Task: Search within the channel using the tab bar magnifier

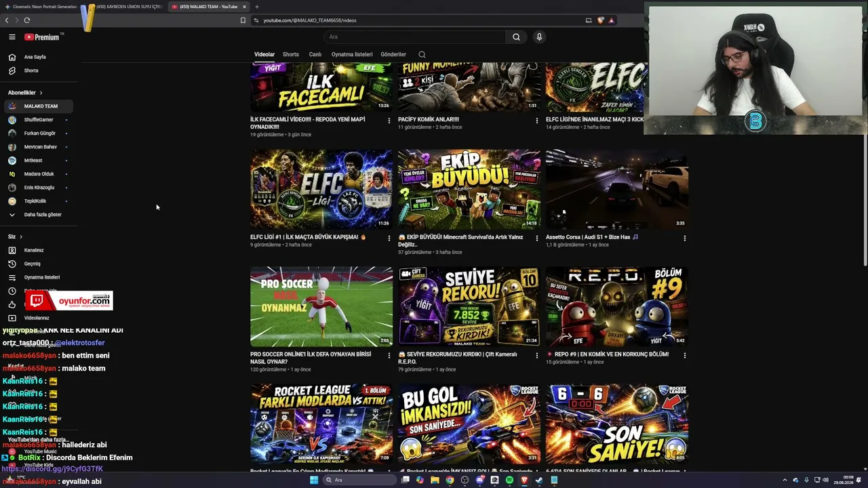Action: pos(422,54)
